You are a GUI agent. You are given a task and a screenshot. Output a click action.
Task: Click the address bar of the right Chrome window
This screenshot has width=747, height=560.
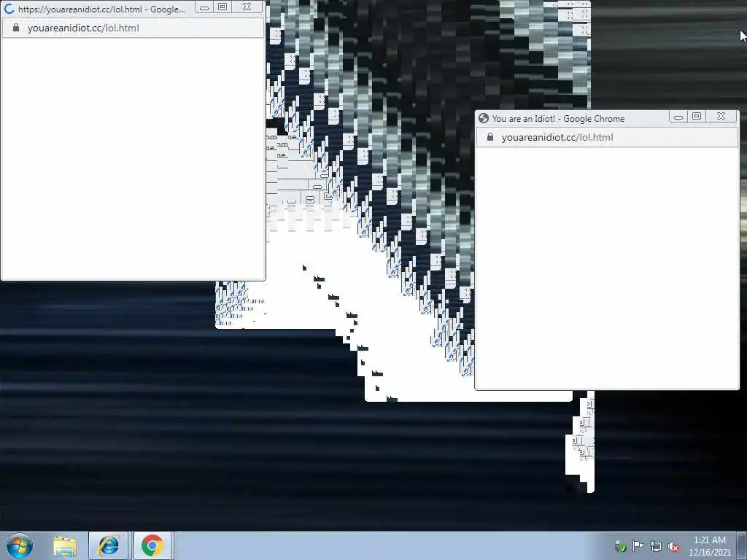pos(607,137)
